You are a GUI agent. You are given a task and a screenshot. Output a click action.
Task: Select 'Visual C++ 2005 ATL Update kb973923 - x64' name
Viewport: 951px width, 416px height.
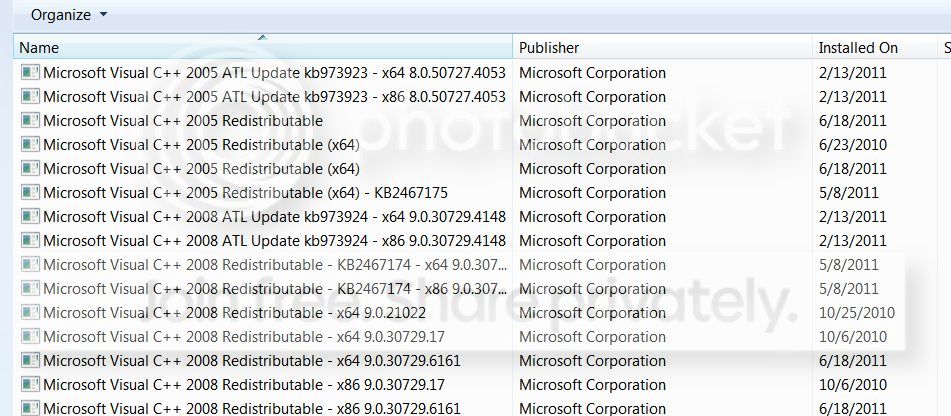pyautogui.click(x=274, y=73)
